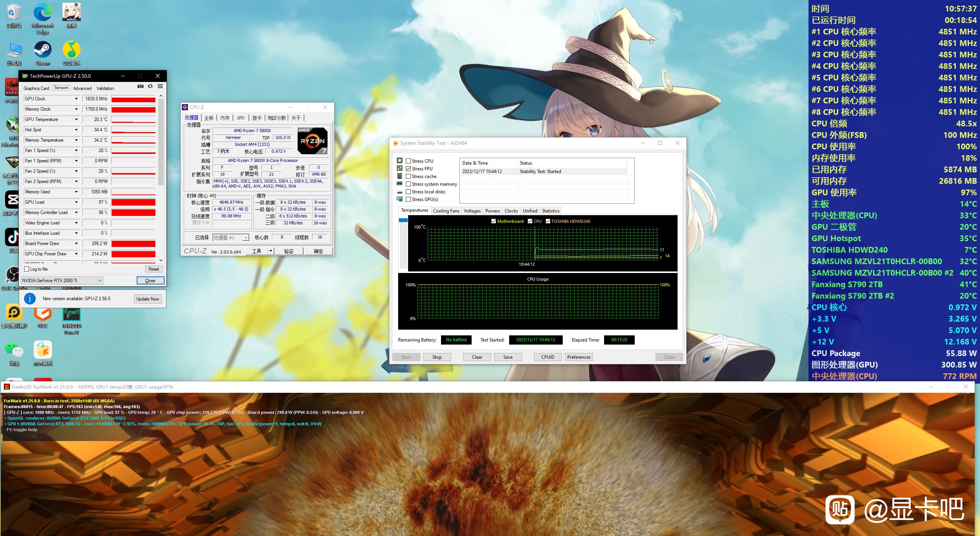Screen dimensions: 980x536
Task: Click CPUID button in AIDA64
Action: (548, 357)
